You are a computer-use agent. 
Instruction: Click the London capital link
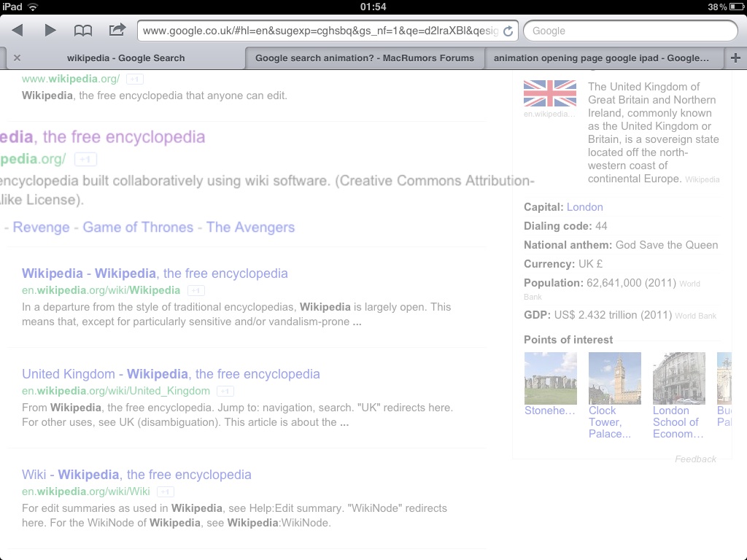click(x=584, y=207)
